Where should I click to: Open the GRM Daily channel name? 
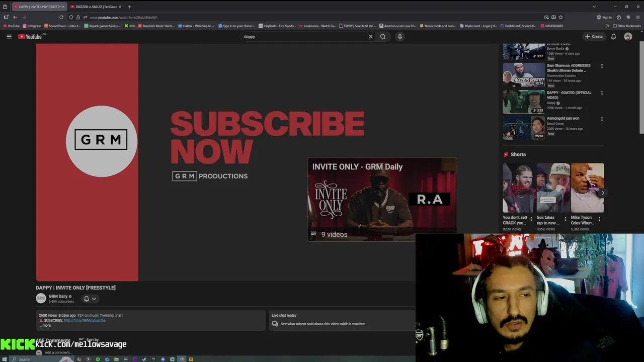[x=58, y=296]
